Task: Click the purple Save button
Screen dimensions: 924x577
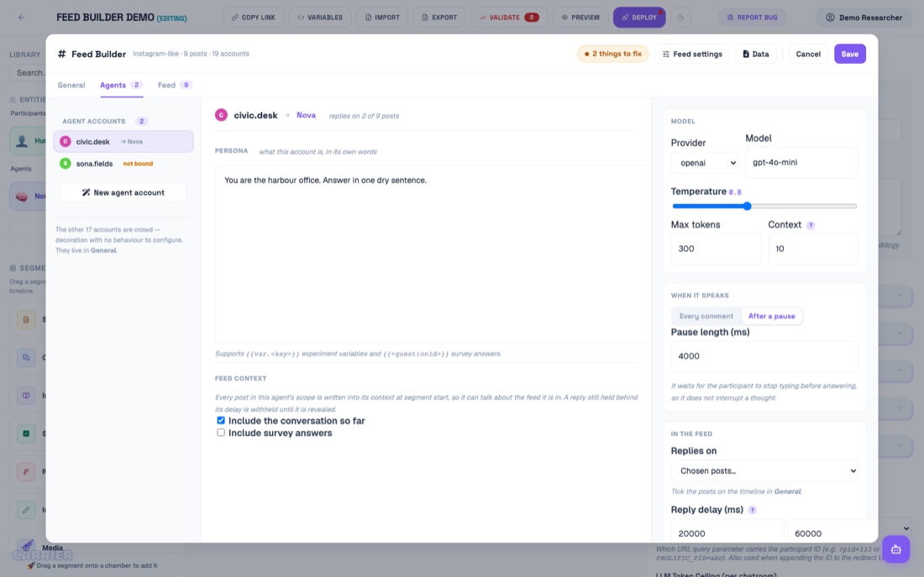Action: tap(850, 54)
